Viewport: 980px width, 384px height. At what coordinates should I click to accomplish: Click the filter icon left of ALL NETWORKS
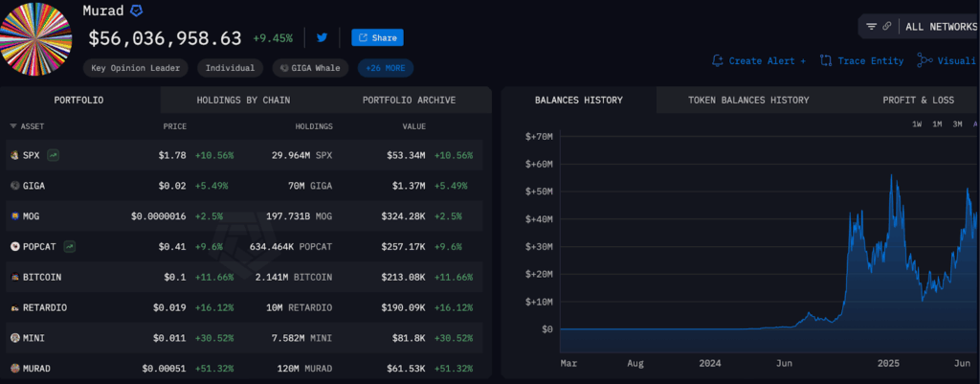[871, 26]
